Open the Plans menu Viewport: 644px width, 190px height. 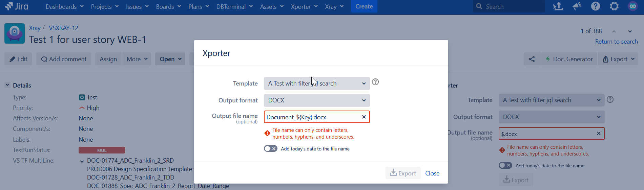click(199, 6)
